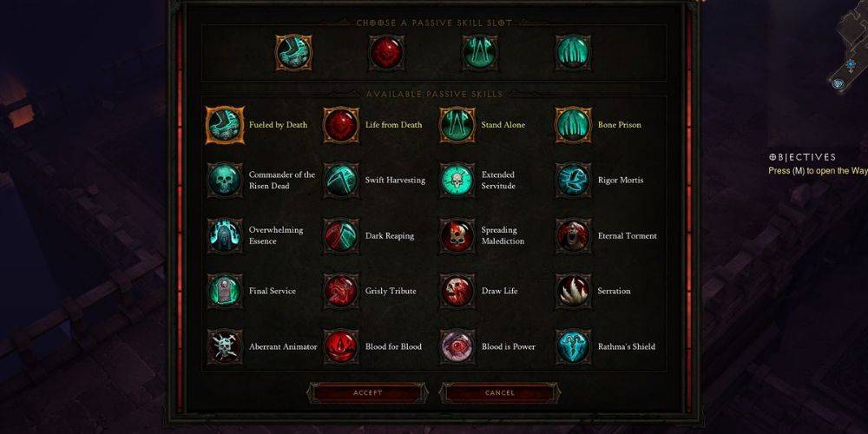Image resolution: width=868 pixels, height=434 pixels.
Task: Select the fourth passive skill slot
Action: 574,53
